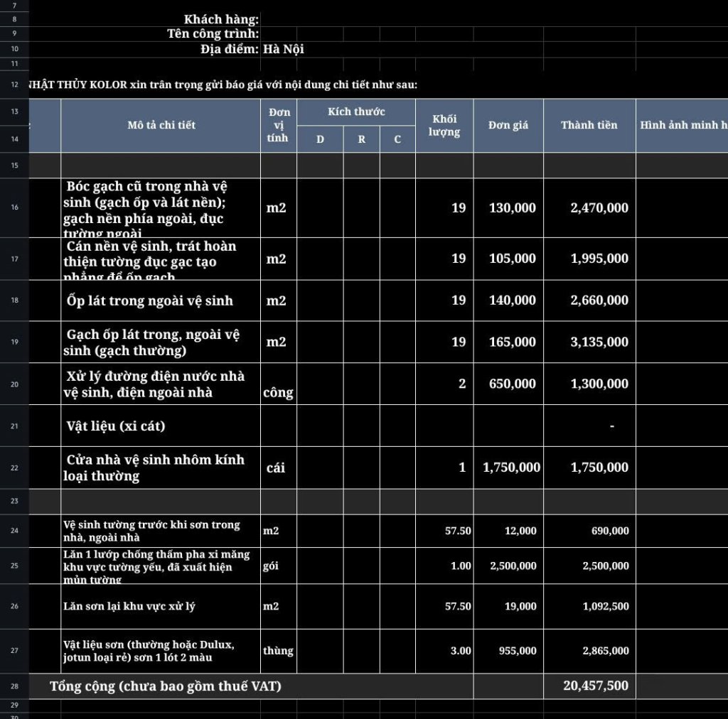
Task: Select row header 16
Action: (x=14, y=207)
